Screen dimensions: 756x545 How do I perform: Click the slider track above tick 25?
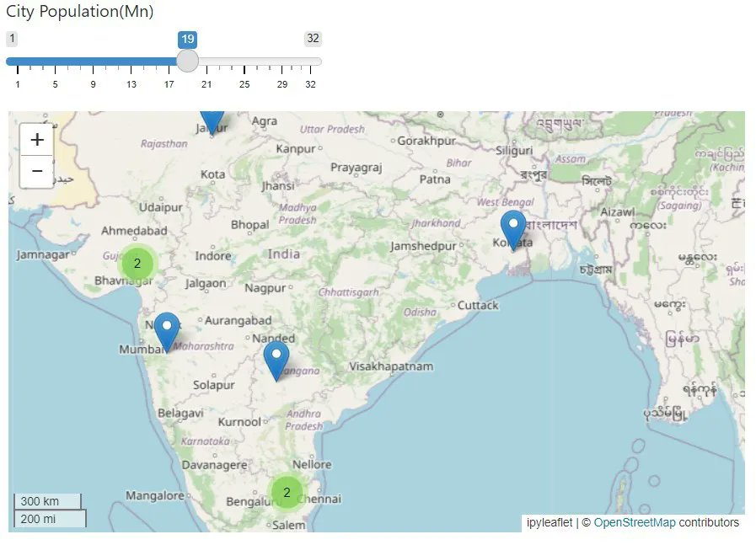pos(244,61)
